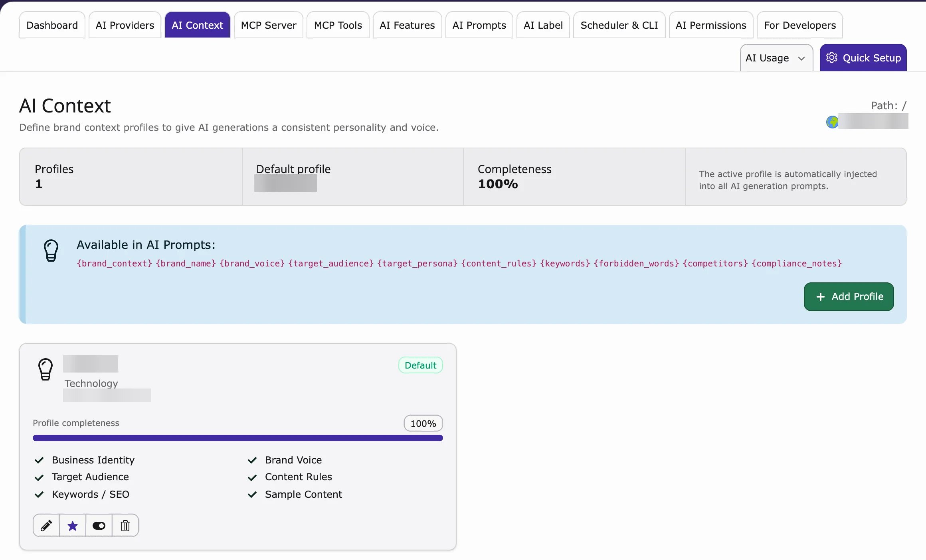
Task: Toggle the profile active switch icon
Action: pos(99,526)
